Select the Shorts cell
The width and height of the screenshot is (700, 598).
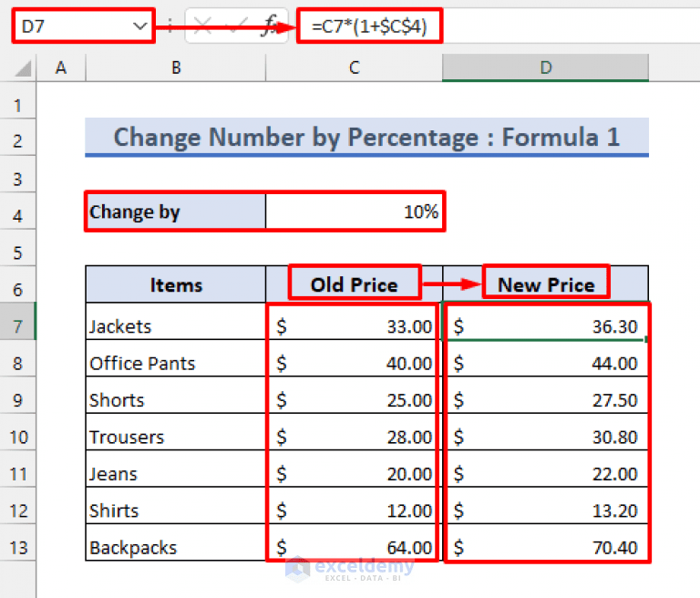coord(175,396)
